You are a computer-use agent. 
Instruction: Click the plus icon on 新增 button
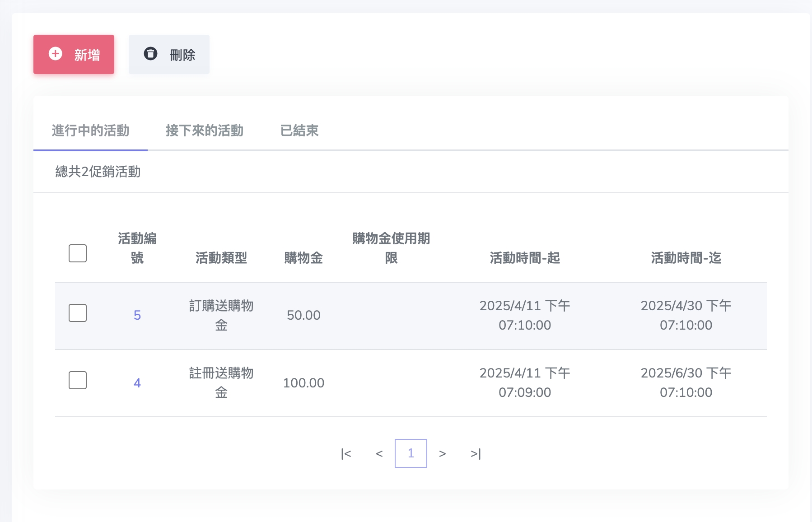point(56,54)
